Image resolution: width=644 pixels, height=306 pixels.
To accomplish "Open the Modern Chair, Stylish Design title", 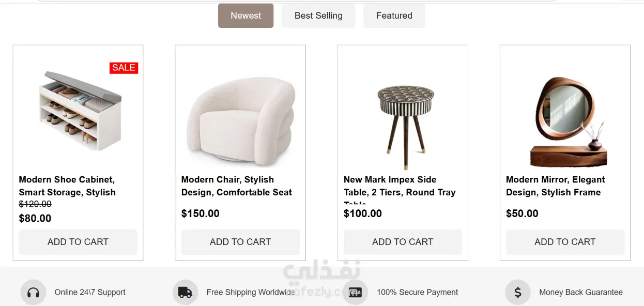I will click(236, 186).
